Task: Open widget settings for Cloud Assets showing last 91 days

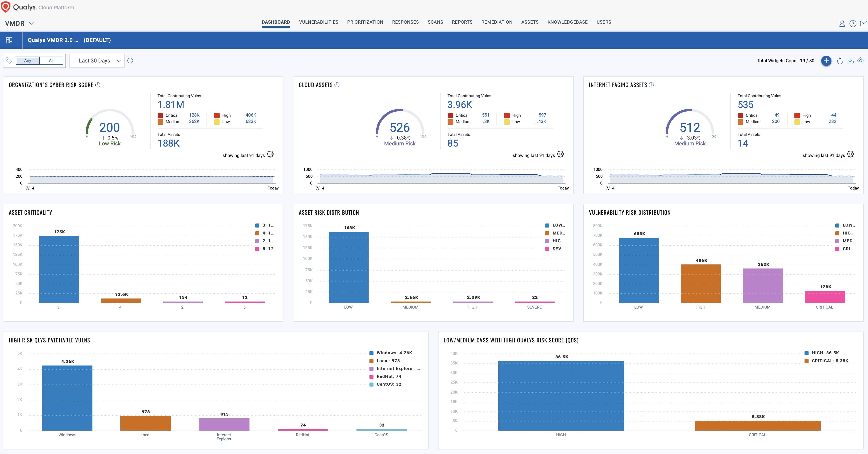Action: tap(560, 154)
